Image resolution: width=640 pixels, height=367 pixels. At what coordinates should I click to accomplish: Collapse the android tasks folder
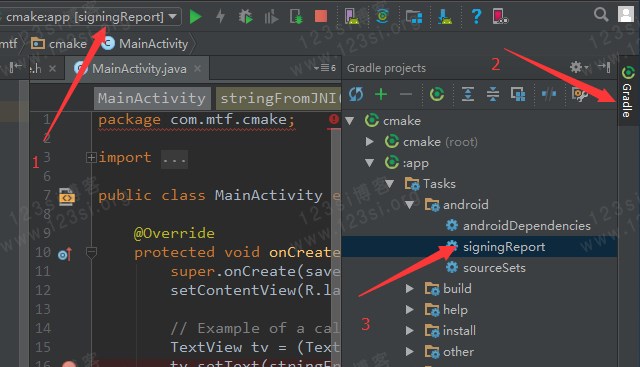click(x=409, y=205)
